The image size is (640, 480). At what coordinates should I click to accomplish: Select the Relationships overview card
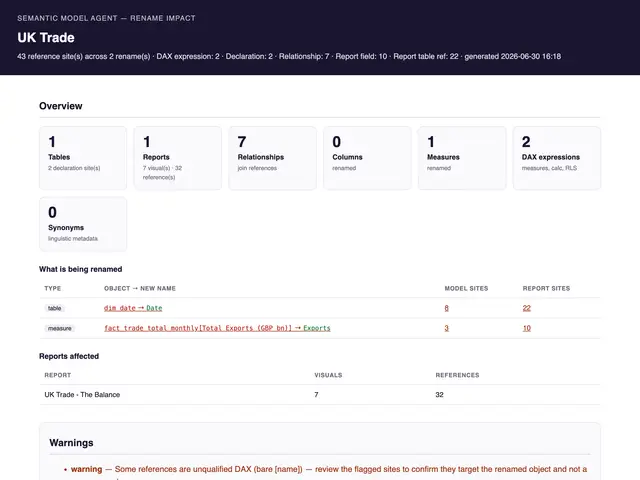tap(272, 158)
